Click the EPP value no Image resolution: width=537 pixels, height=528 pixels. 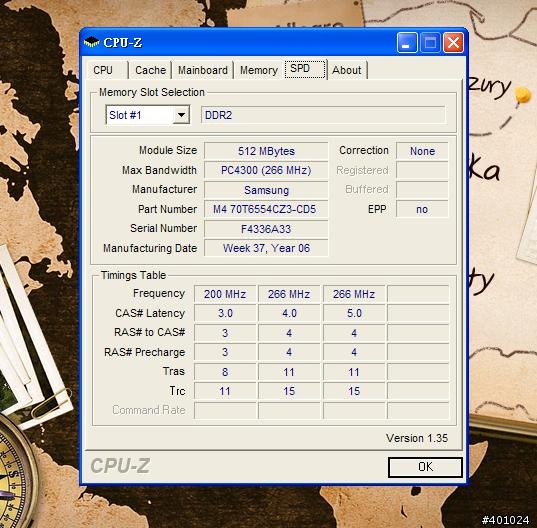(x=422, y=209)
